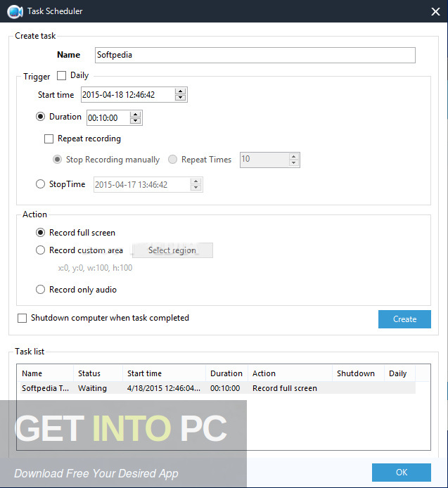Viewport: 448px width, 488px height.
Task: Decrease Repeat Times with down arrow
Action: coord(293,163)
